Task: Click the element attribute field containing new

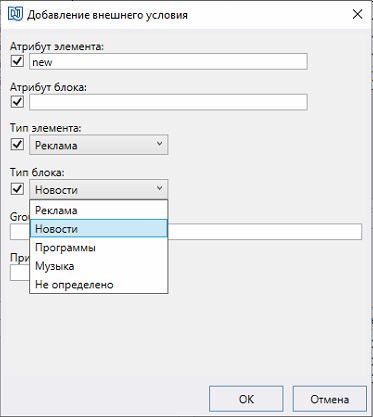Action: (x=168, y=62)
